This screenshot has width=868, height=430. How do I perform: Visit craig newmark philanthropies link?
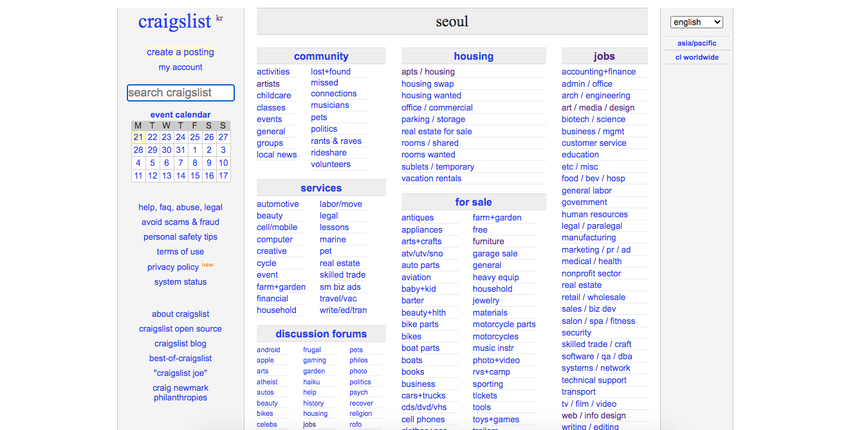point(180,392)
